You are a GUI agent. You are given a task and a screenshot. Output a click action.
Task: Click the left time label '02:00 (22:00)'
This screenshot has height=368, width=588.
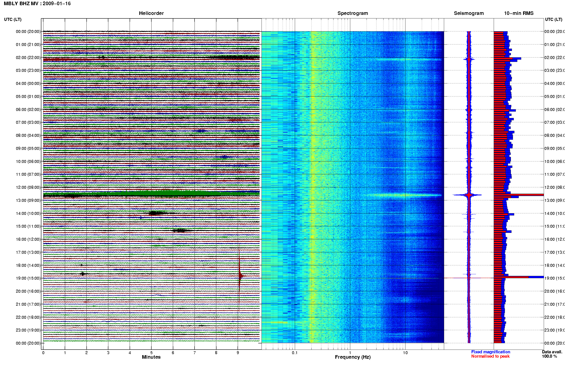click(28, 58)
